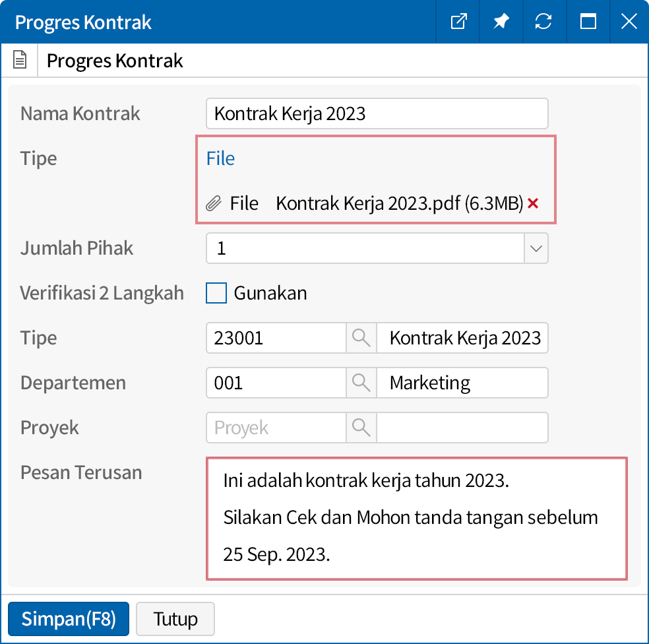Image resolution: width=649 pixels, height=644 pixels.
Task: Edit the Pesan Terusan message box
Action: [x=416, y=518]
